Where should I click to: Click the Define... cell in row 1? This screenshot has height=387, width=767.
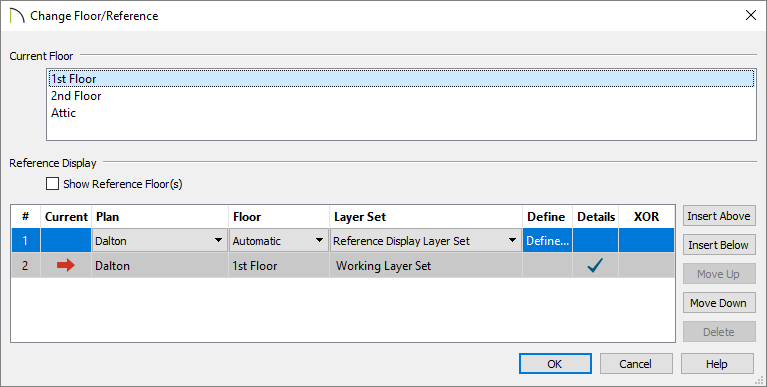point(548,241)
